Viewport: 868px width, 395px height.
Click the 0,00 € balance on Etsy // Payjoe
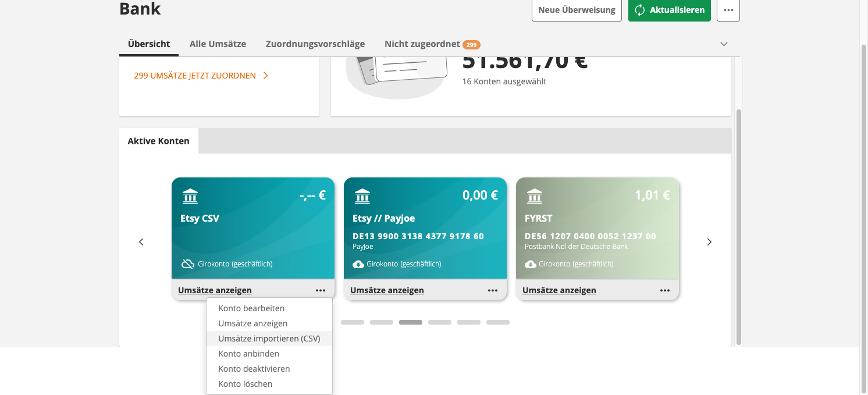[x=480, y=195]
